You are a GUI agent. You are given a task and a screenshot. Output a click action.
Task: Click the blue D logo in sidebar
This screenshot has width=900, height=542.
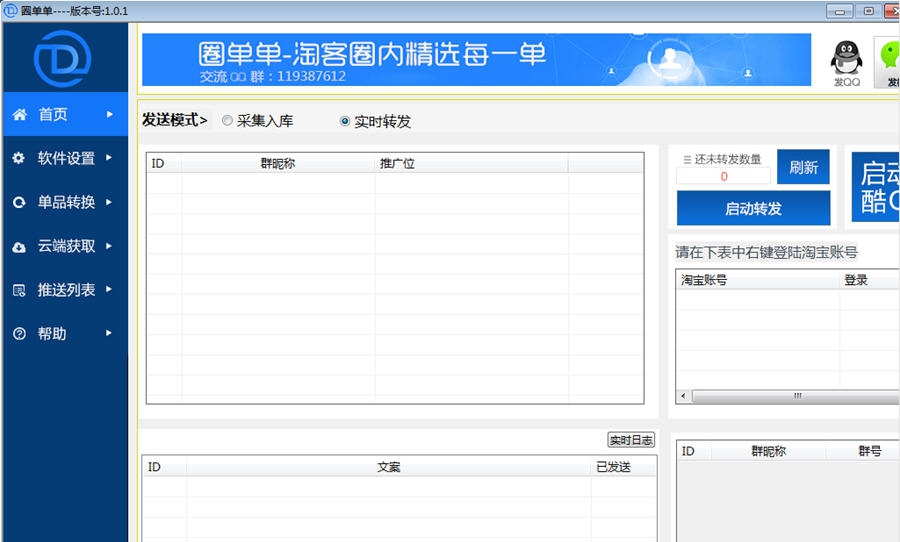(63, 59)
